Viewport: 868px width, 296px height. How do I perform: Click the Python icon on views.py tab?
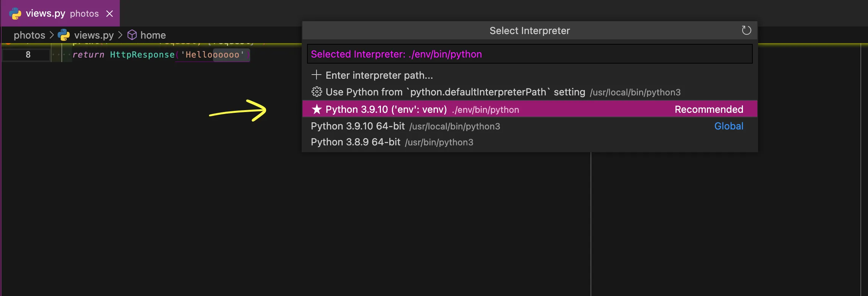[15, 14]
